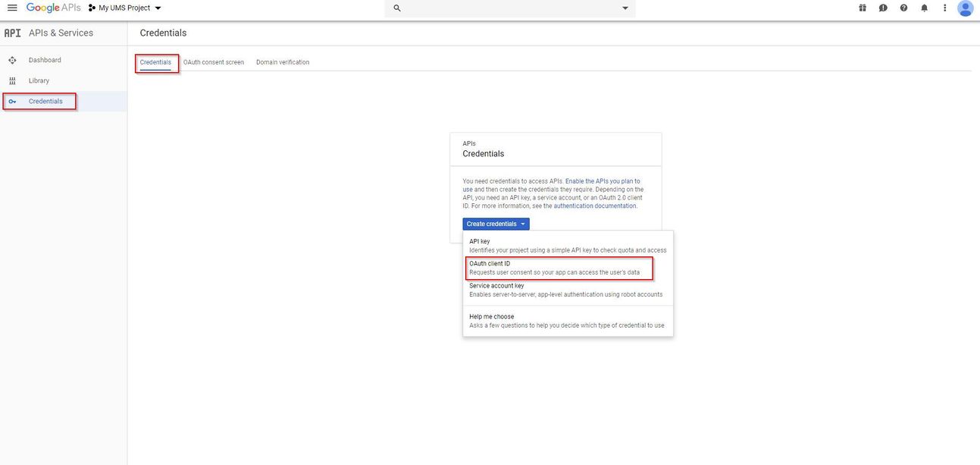Open the My UMS Project selector

coord(125,8)
